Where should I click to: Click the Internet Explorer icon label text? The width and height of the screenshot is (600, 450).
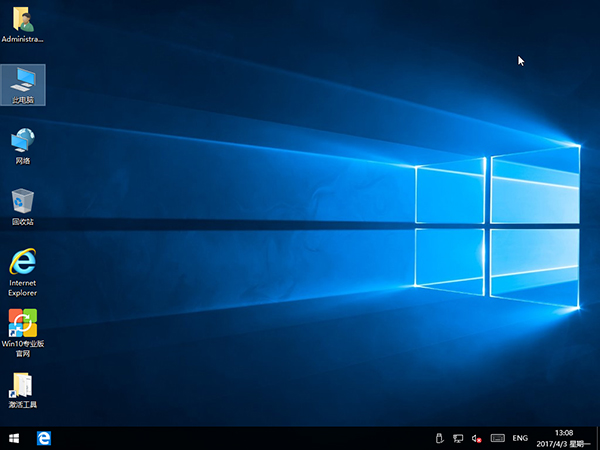click(x=22, y=288)
